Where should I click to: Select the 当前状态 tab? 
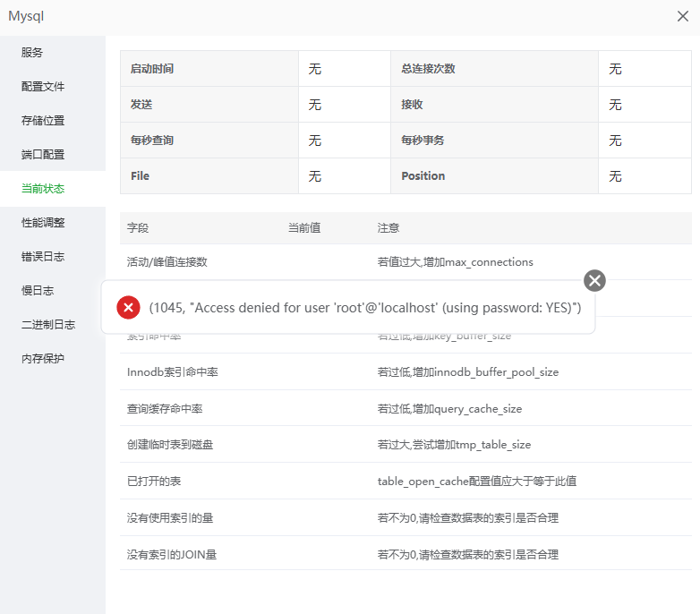[x=43, y=189]
